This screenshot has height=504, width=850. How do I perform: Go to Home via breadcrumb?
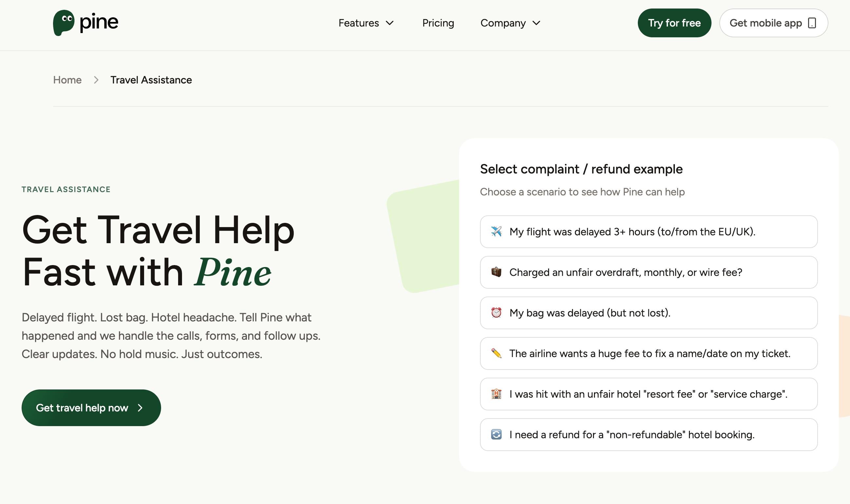pos(67,80)
